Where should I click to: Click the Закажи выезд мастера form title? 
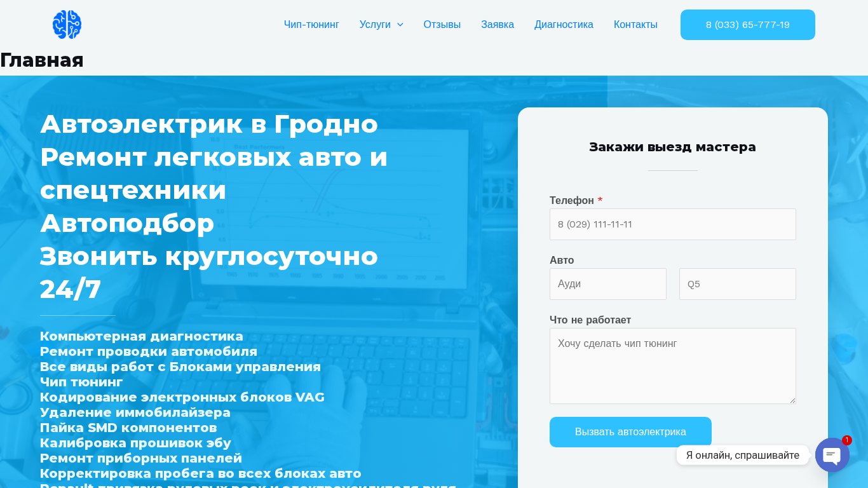[672, 147]
